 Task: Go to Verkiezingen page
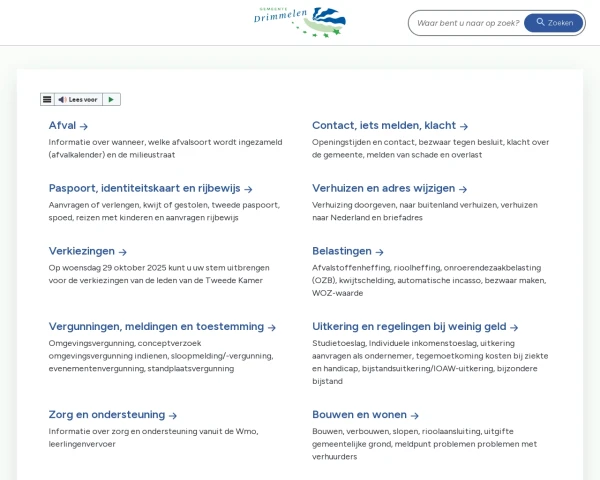click(x=82, y=251)
